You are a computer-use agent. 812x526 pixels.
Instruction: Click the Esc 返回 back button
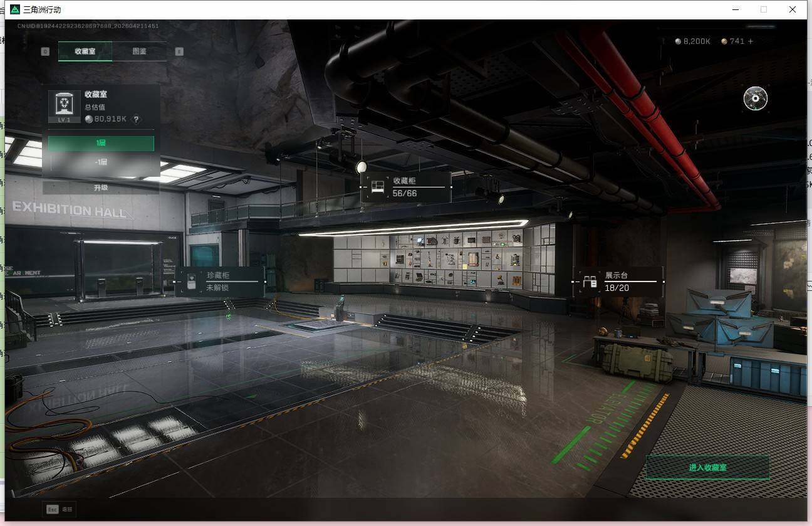(x=59, y=509)
